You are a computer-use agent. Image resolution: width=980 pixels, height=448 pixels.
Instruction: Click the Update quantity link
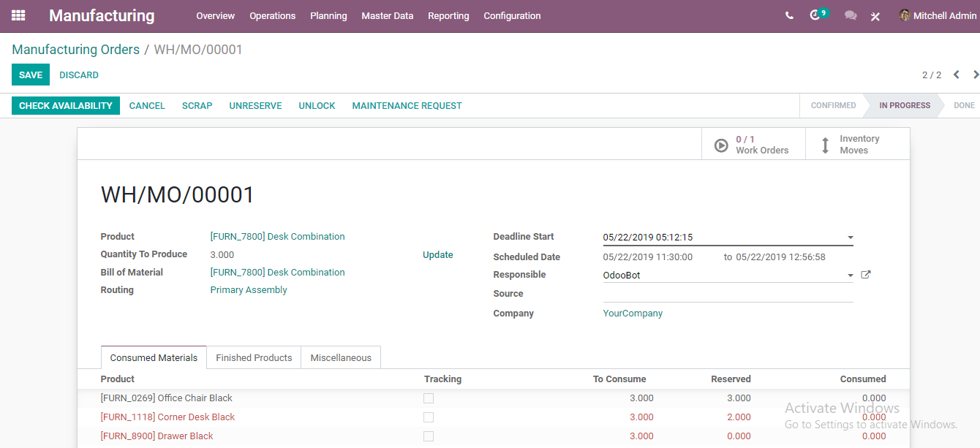click(x=438, y=255)
